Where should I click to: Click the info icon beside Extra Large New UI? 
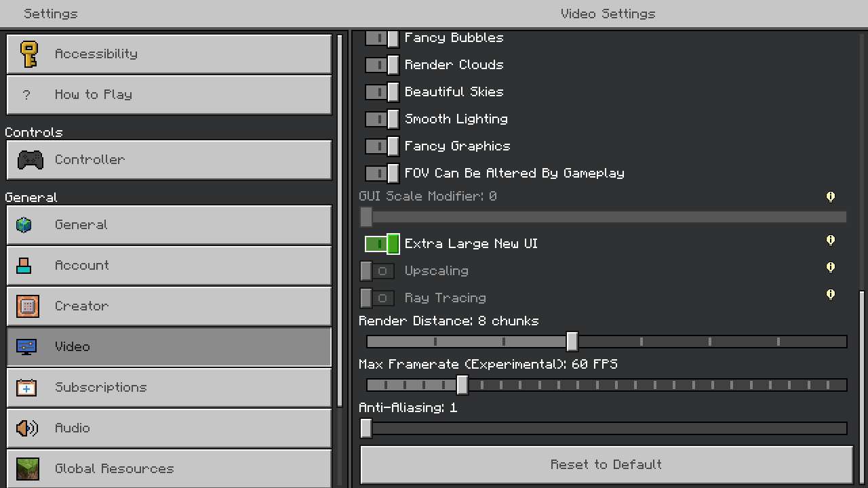coord(830,241)
